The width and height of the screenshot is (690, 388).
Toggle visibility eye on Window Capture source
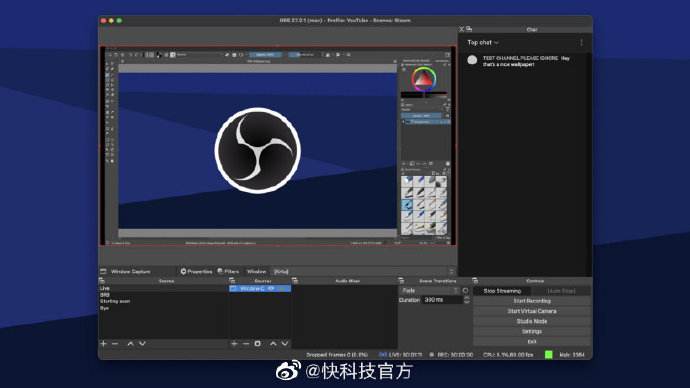[x=271, y=289]
